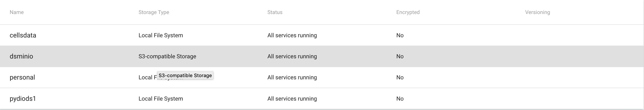This screenshot has width=644, height=110.
Task: Sort by the Name column header
Action: (16, 12)
